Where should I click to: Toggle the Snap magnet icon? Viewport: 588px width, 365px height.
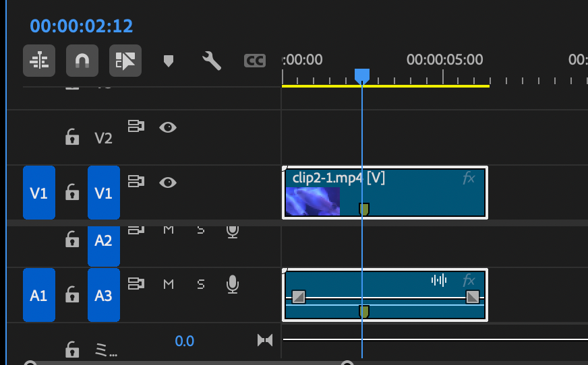coord(82,61)
